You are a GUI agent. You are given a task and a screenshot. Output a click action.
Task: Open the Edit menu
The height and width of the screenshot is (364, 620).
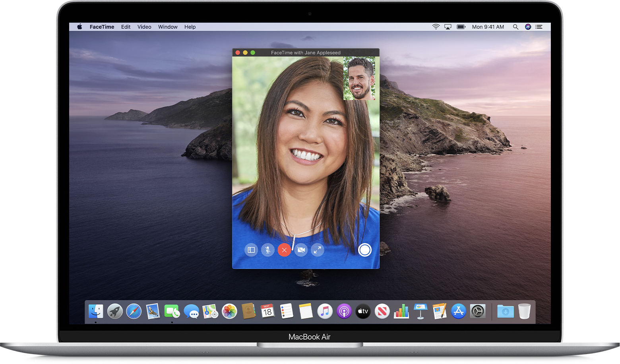[x=126, y=27]
